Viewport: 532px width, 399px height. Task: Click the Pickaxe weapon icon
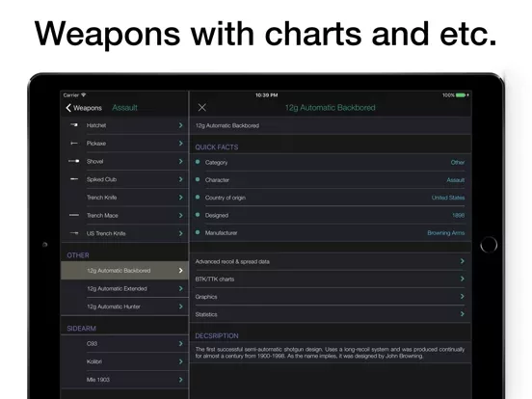[74, 144]
